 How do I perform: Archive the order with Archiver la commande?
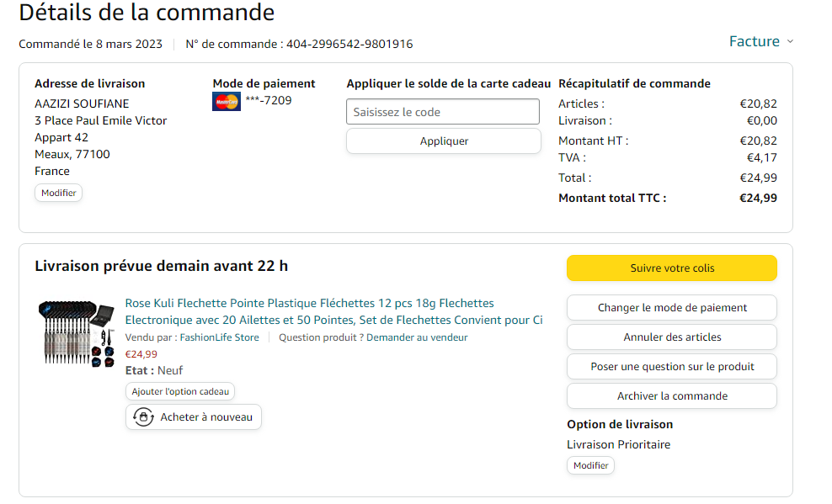[x=671, y=396]
